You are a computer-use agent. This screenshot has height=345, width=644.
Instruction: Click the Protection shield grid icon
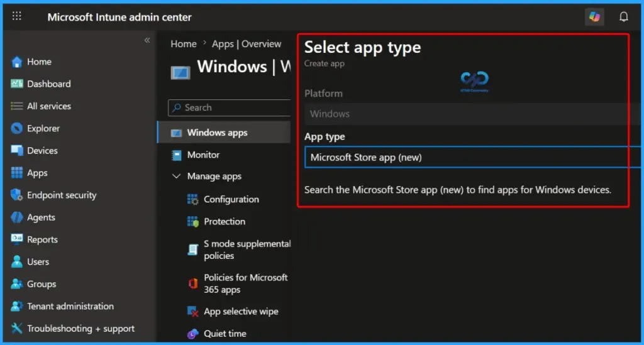(192, 222)
